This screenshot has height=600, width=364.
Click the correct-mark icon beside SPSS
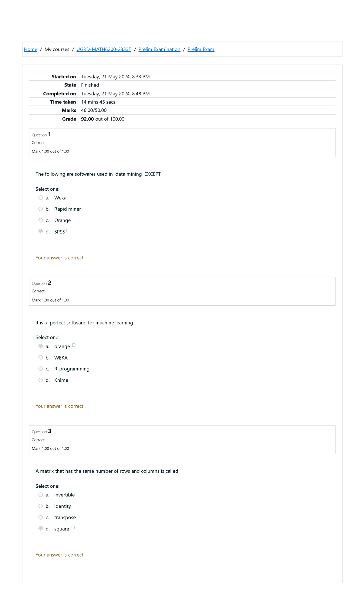(68, 230)
